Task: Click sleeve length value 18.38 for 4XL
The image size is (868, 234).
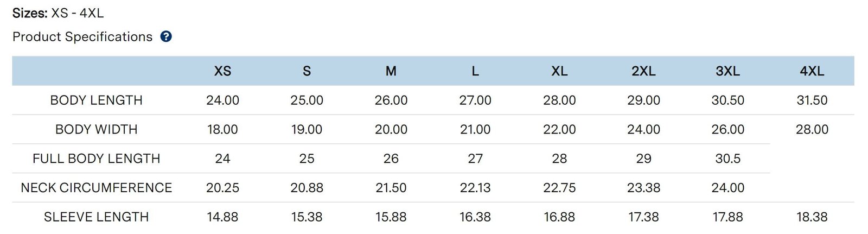Action: (x=812, y=217)
